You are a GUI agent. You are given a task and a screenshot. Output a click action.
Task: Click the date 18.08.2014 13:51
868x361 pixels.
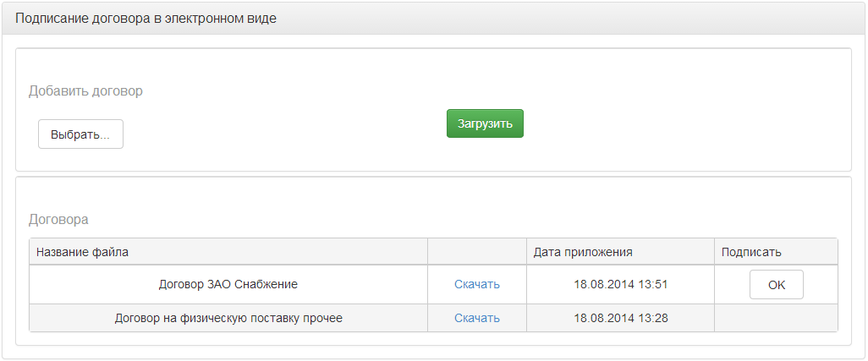(621, 285)
